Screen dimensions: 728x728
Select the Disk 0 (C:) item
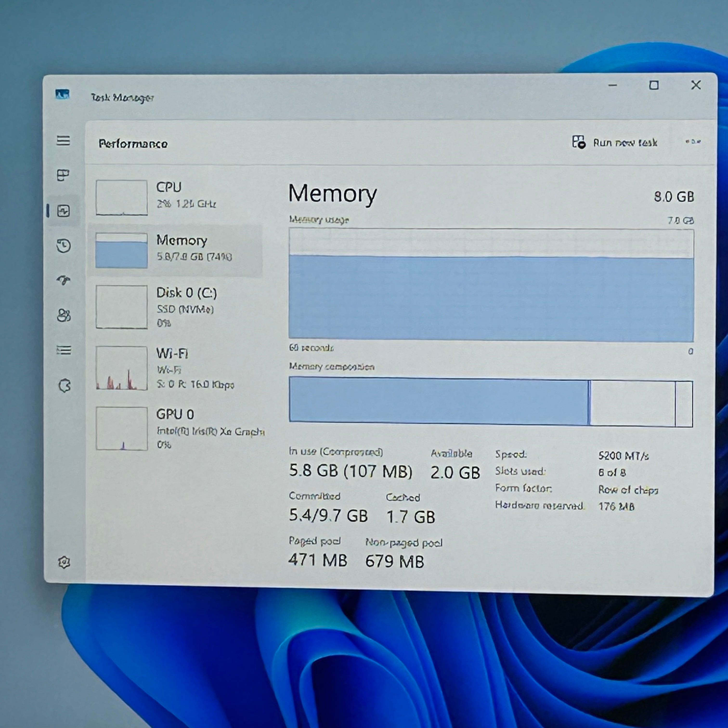coord(175,307)
